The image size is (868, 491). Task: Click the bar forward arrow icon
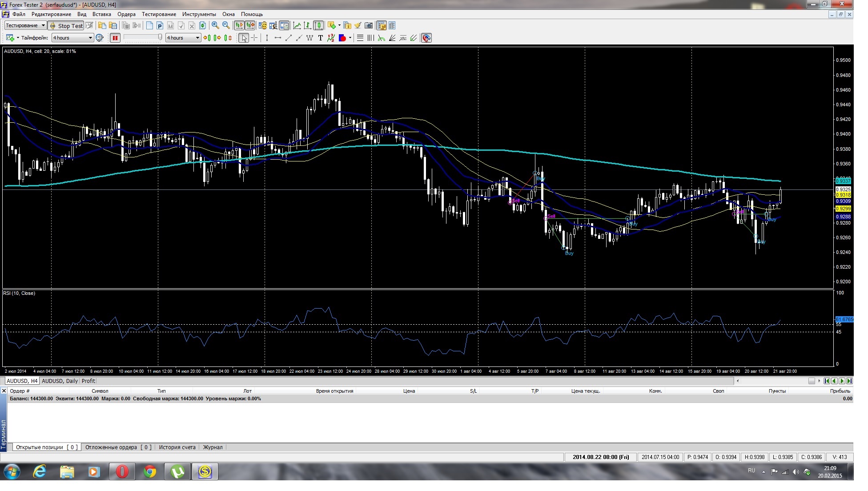(x=217, y=38)
